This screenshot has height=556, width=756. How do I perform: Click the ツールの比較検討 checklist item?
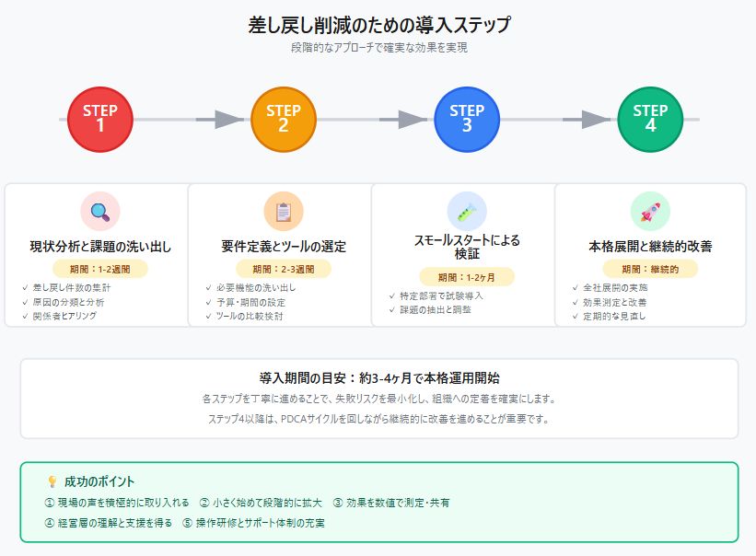[250, 316]
